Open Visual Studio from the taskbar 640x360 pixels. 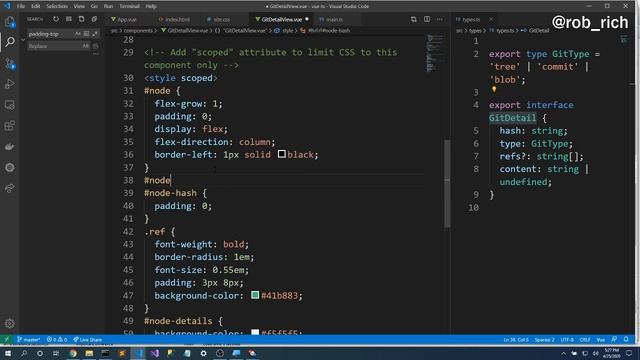click(x=154, y=353)
